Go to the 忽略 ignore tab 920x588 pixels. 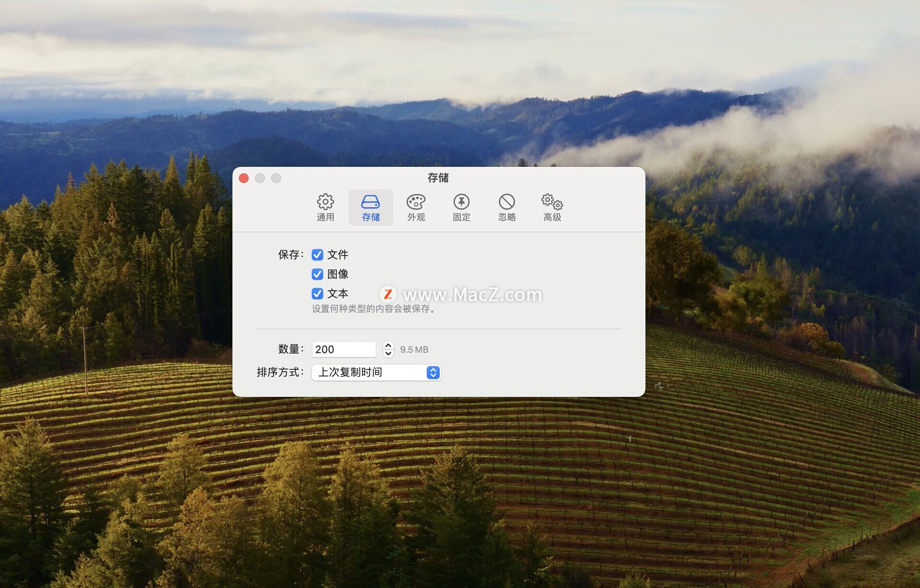[x=506, y=208]
